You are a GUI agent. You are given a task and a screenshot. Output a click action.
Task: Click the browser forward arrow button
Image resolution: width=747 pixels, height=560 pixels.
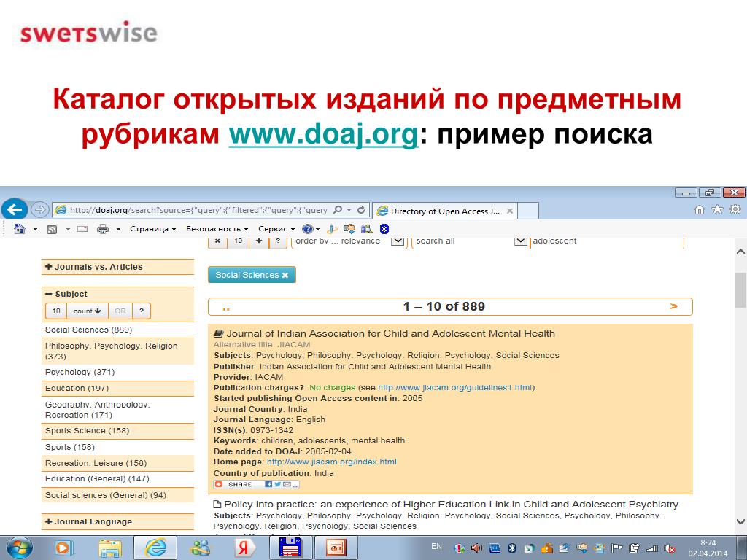[x=40, y=209]
